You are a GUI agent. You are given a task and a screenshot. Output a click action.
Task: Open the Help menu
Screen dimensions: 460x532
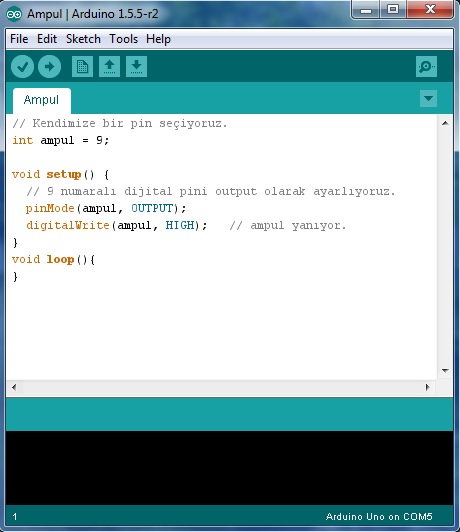point(158,39)
